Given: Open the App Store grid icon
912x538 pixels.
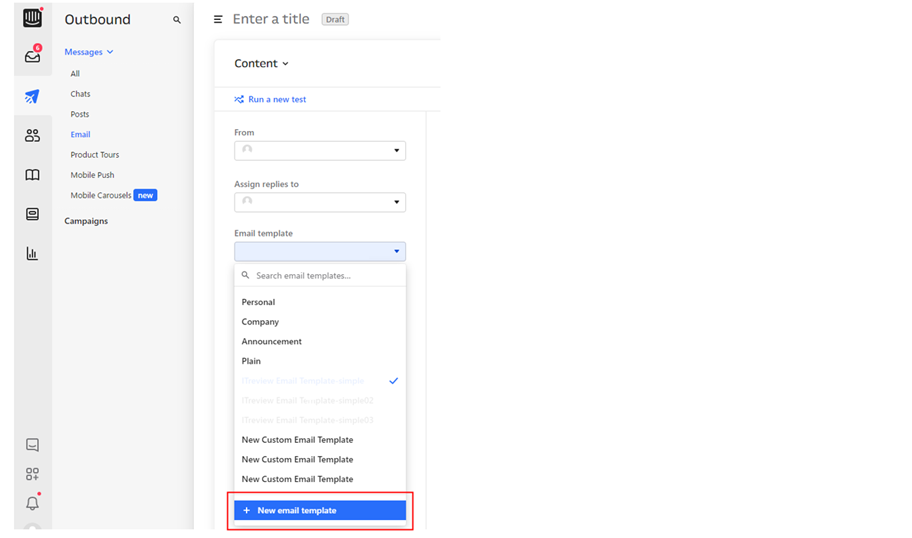Looking at the screenshot, I should [x=32, y=474].
